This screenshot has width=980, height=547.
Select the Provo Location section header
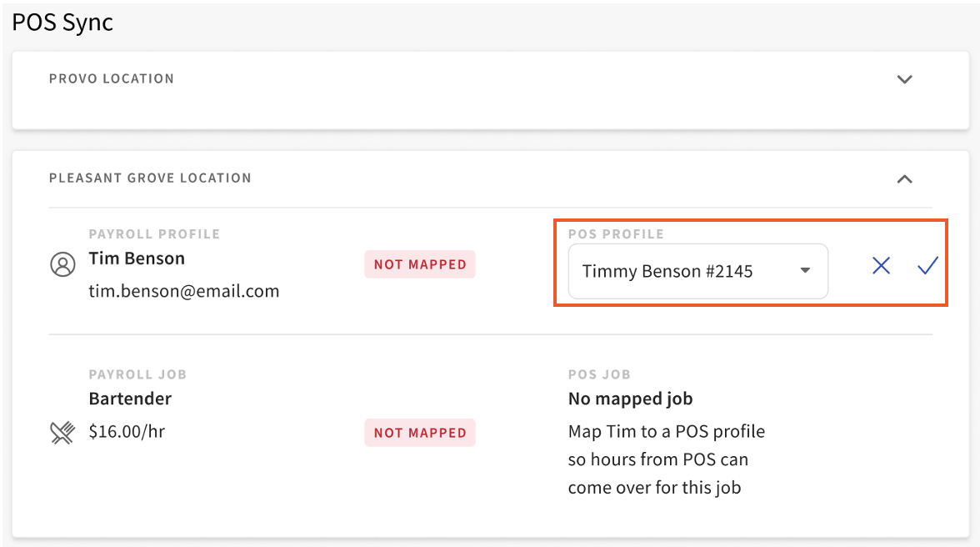coord(112,79)
